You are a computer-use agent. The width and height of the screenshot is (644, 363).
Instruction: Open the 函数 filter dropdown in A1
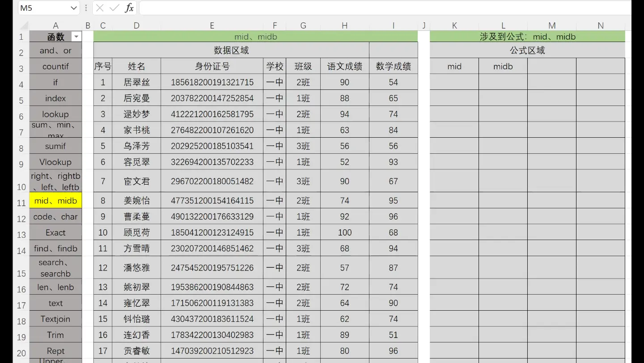(x=76, y=37)
